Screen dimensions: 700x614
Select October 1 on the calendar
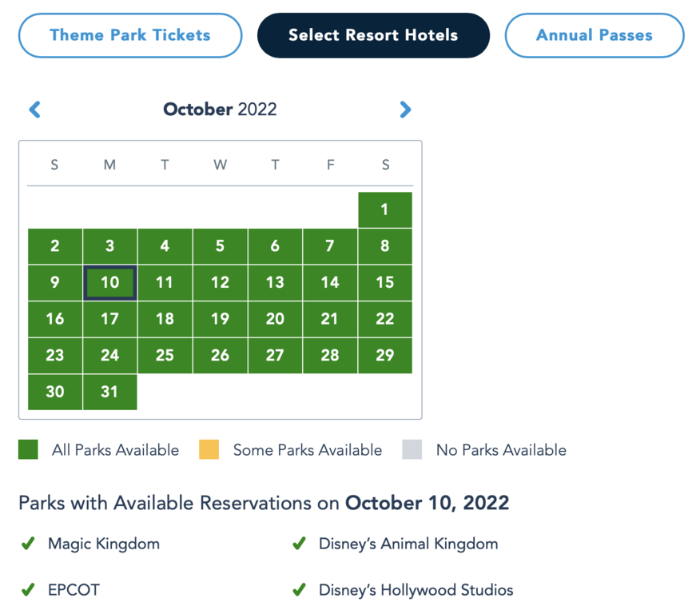(x=385, y=209)
